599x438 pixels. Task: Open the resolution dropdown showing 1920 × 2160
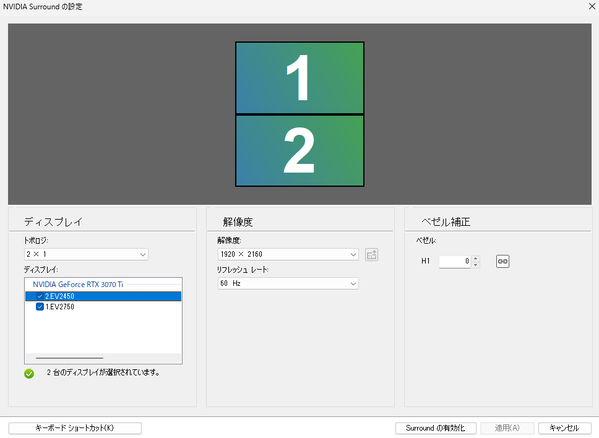(x=288, y=254)
